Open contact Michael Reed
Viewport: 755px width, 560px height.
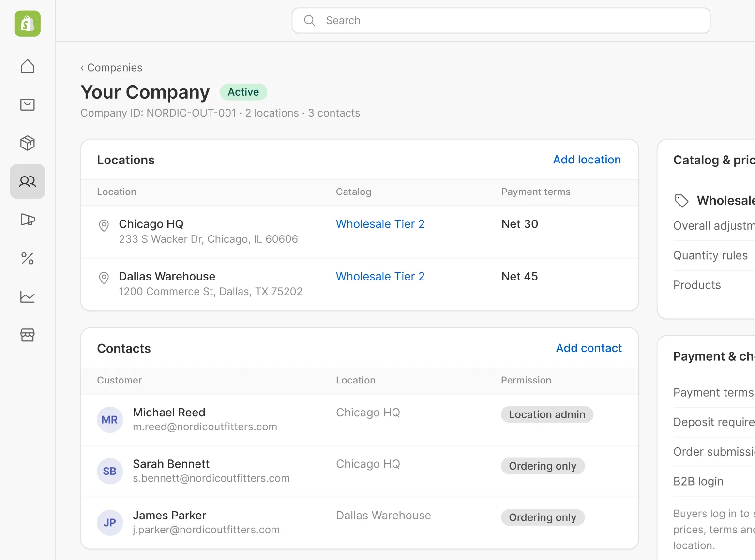click(169, 413)
